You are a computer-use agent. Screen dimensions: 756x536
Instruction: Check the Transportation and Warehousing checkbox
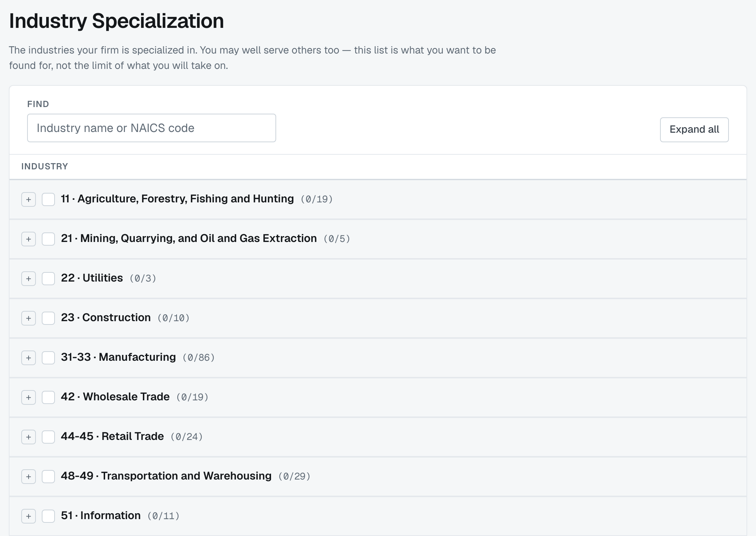coord(48,477)
